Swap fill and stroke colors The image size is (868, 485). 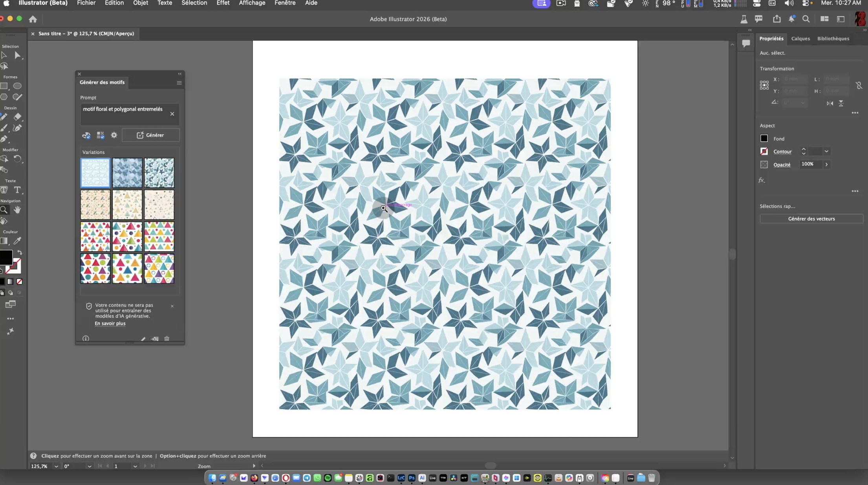(20, 253)
